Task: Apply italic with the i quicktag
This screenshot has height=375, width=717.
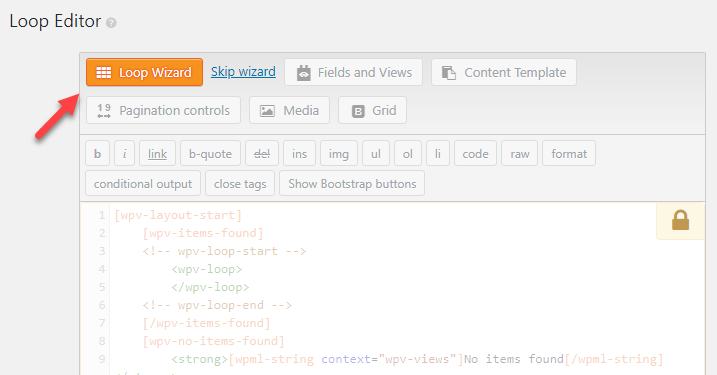Action: (124, 154)
